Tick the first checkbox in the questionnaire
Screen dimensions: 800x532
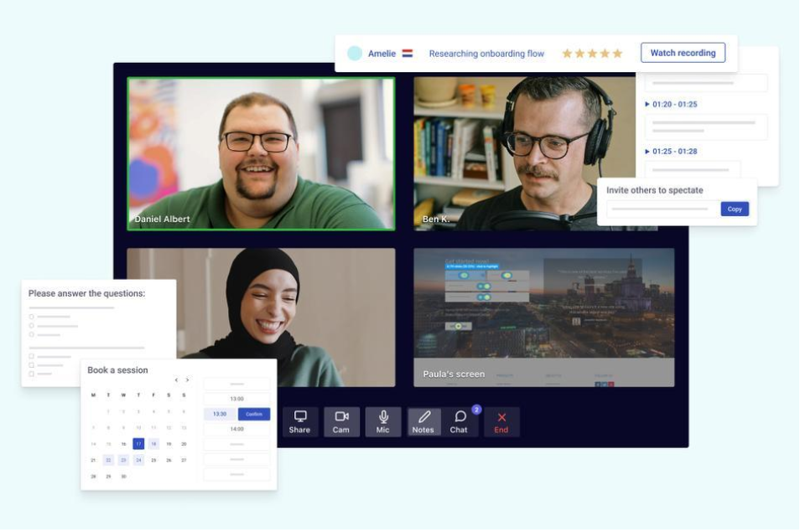click(x=32, y=356)
